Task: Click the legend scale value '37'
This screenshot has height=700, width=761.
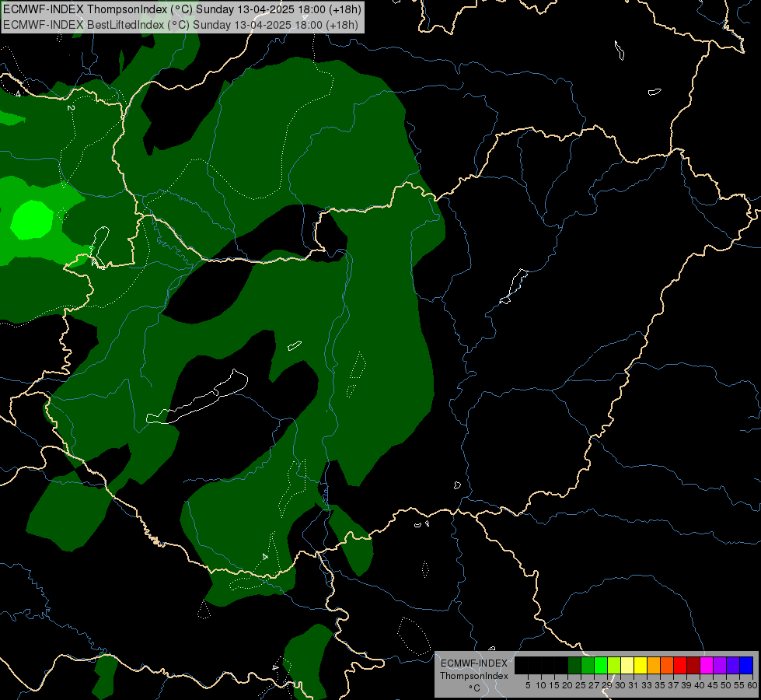Action: pyautogui.click(x=673, y=685)
